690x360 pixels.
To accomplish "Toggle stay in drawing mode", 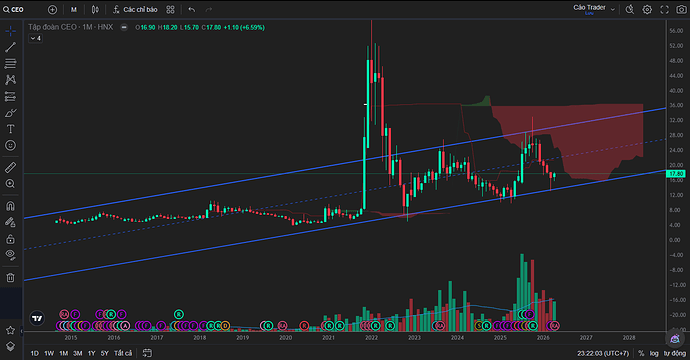I will point(11,222).
